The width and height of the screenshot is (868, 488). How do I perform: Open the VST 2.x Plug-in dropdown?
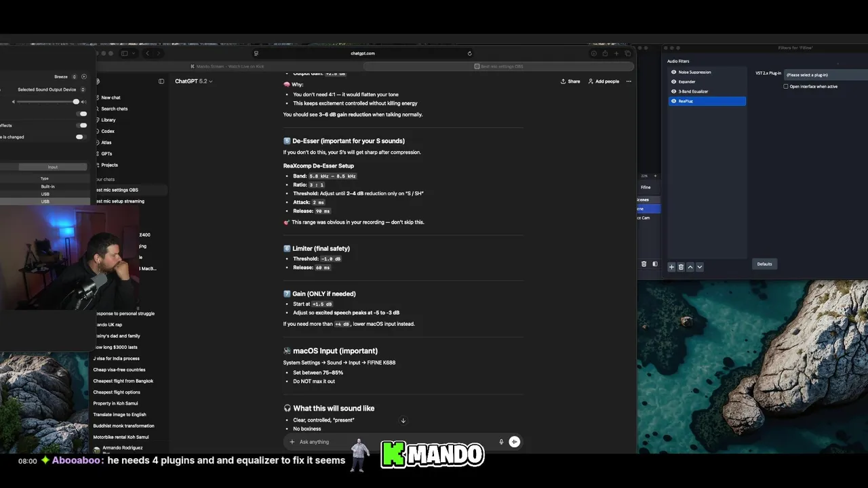point(825,74)
